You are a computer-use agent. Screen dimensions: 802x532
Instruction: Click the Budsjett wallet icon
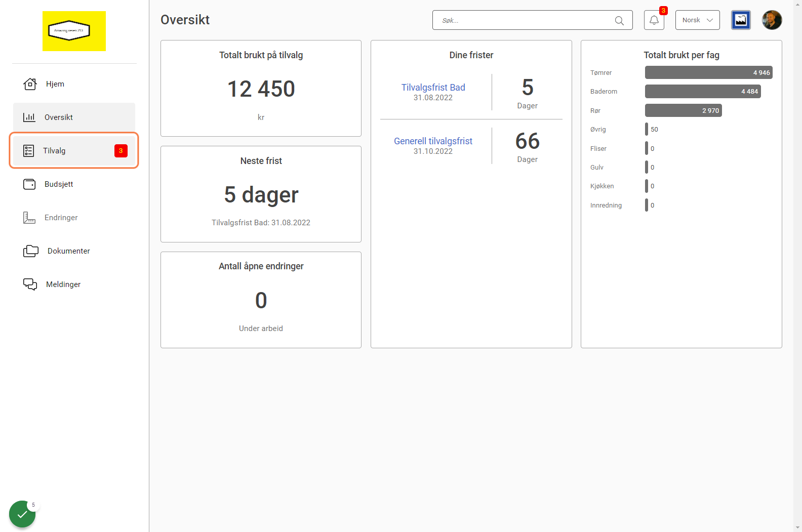(x=29, y=184)
